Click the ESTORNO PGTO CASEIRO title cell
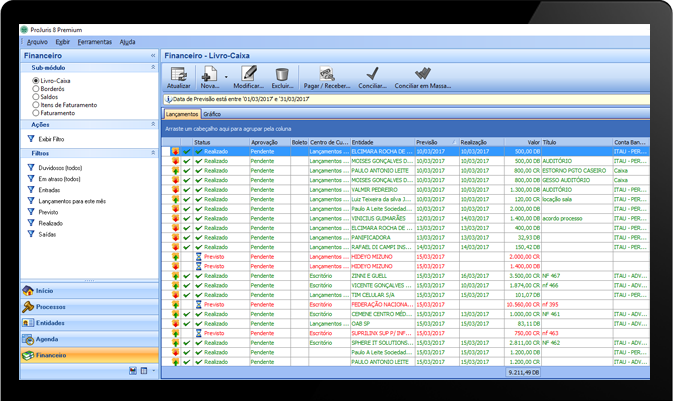Viewport: 673px width, 401px height. [x=577, y=170]
